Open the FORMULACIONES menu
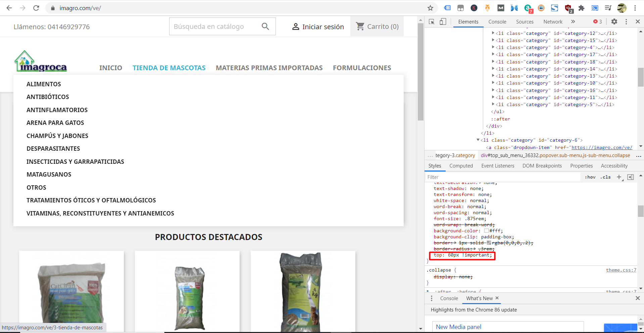 (362, 68)
